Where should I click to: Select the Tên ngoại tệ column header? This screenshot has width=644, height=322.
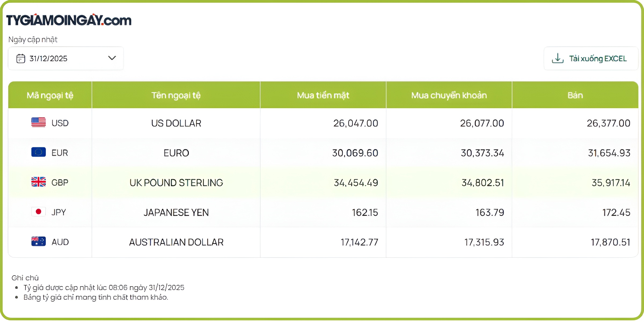(176, 95)
